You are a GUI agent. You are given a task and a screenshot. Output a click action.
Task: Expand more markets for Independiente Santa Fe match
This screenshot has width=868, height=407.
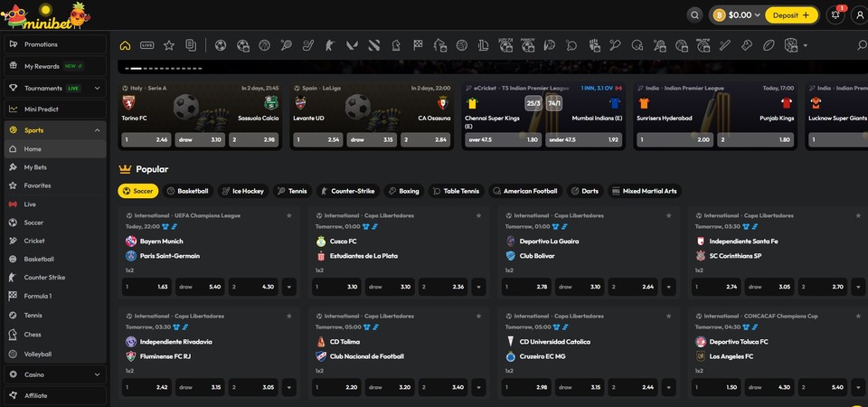[858, 287]
